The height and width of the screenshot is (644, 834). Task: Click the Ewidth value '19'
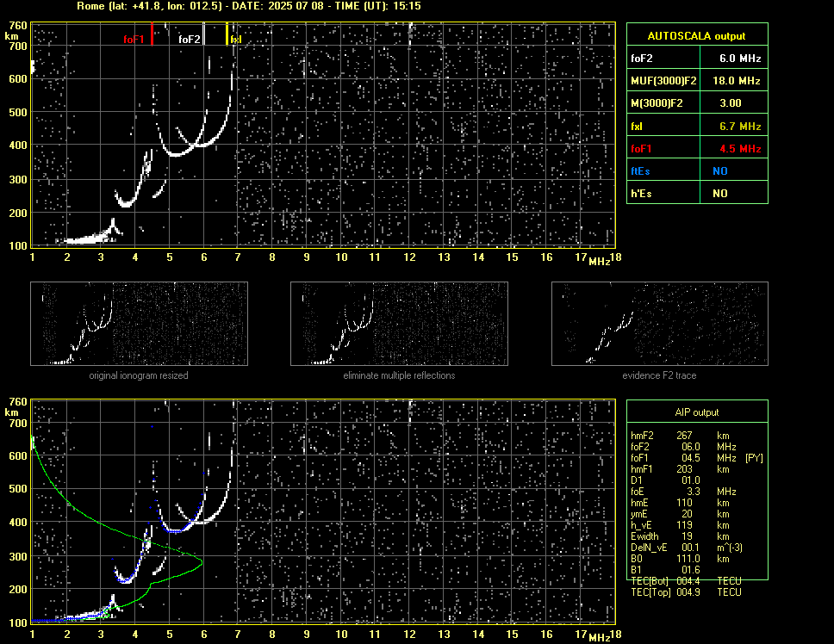tap(688, 536)
